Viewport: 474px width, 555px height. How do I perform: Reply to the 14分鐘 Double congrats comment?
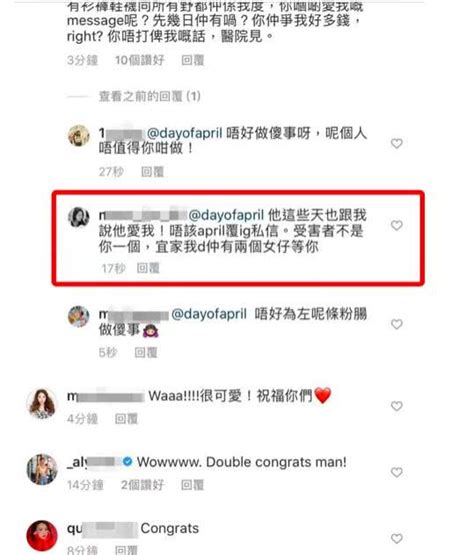click(x=192, y=485)
